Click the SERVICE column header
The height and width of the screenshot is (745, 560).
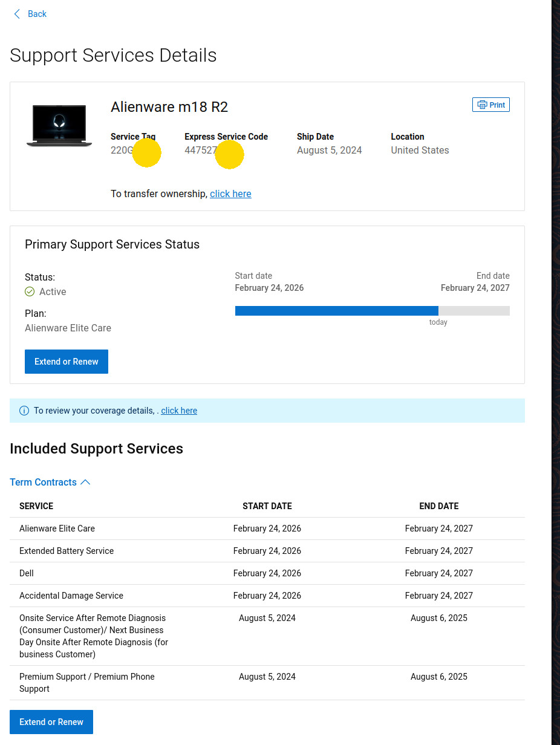[36, 506]
